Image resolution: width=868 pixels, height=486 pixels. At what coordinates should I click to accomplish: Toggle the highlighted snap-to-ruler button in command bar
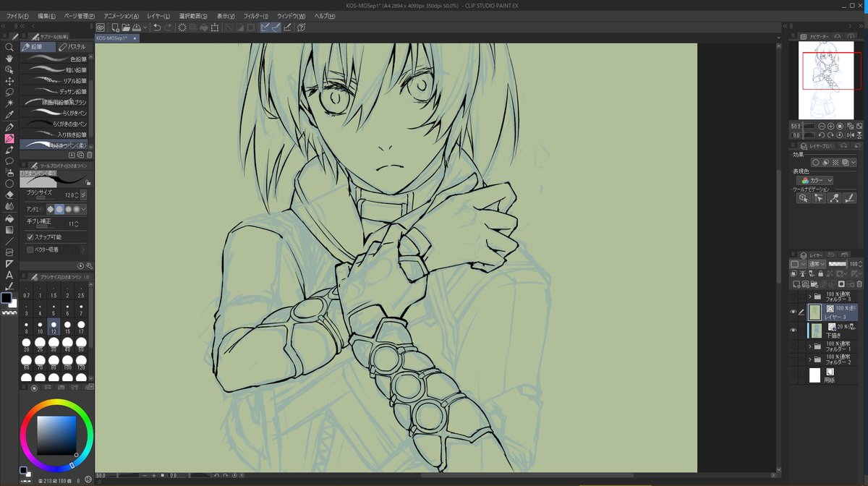click(x=265, y=27)
